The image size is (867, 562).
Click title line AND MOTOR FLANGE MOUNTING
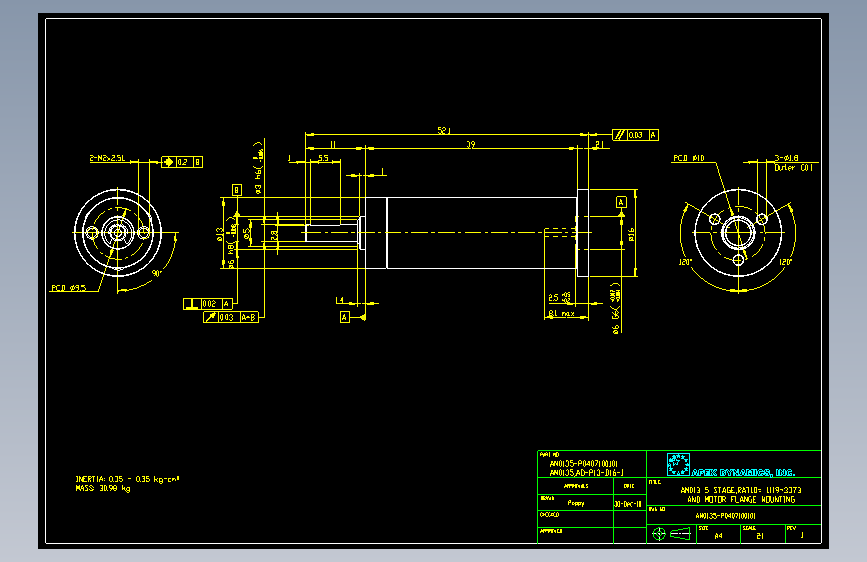point(741,499)
